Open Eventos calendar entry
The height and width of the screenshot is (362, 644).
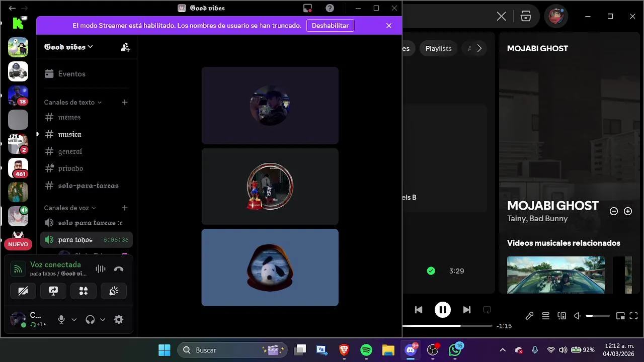(x=87, y=74)
